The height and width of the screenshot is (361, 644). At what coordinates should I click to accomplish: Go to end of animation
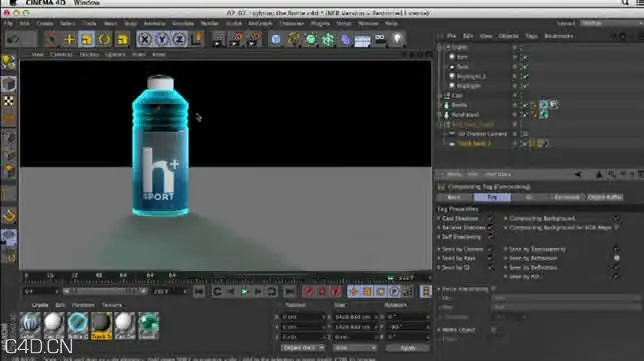click(290, 292)
